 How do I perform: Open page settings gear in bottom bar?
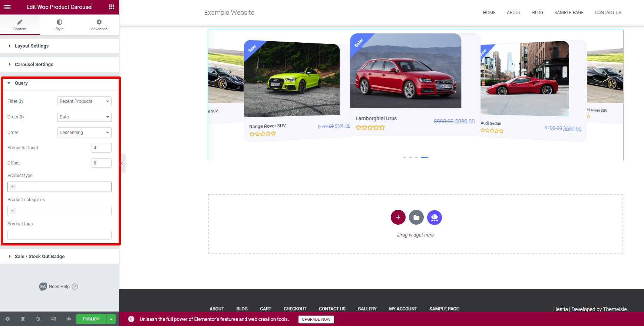[x=7, y=319]
